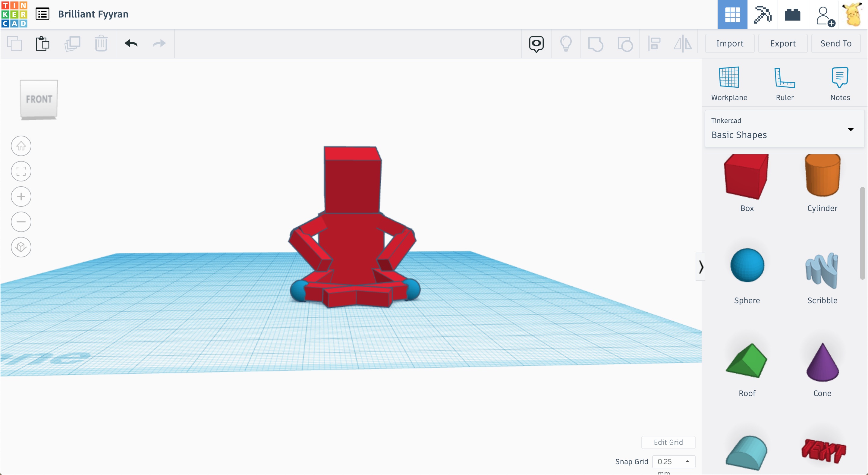This screenshot has width=868, height=475.
Task: Click the Send To button
Action: pyautogui.click(x=836, y=43)
